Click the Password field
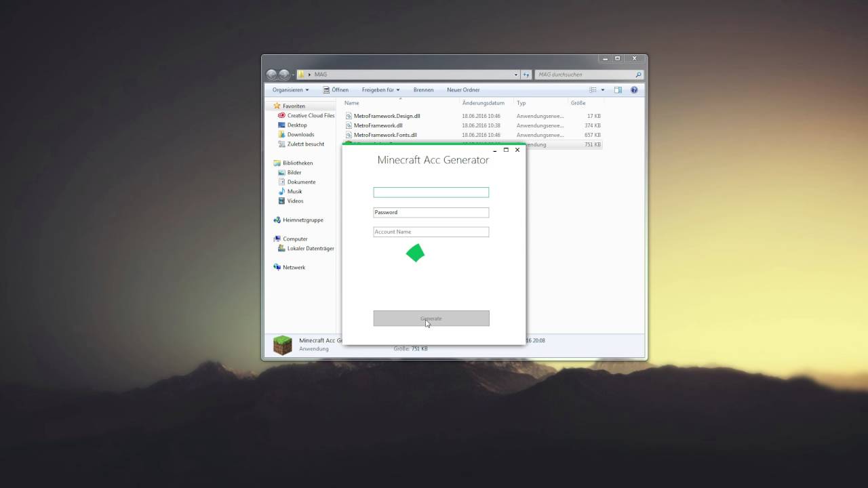Image resolution: width=868 pixels, height=488 pixels. (x=431, y=212)
